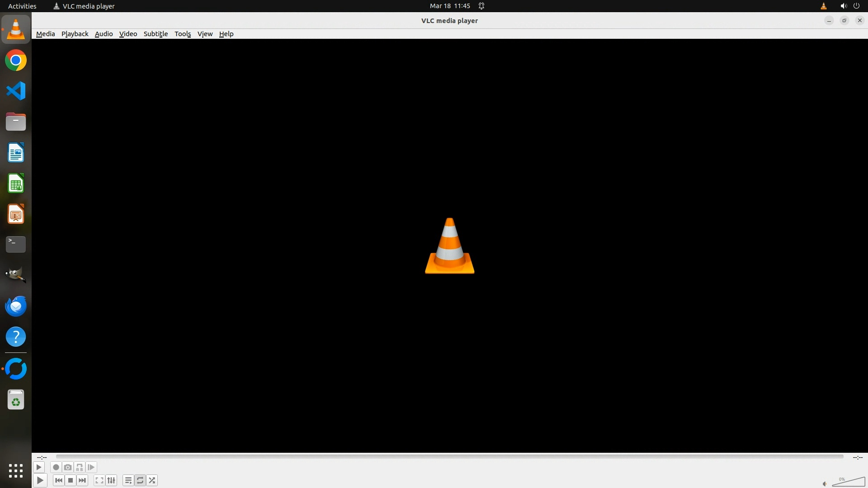Image resolution: width=868 pixels, height=488 pixels.
Task: Stop playback with the square button
Action: [x=71, y=480]
